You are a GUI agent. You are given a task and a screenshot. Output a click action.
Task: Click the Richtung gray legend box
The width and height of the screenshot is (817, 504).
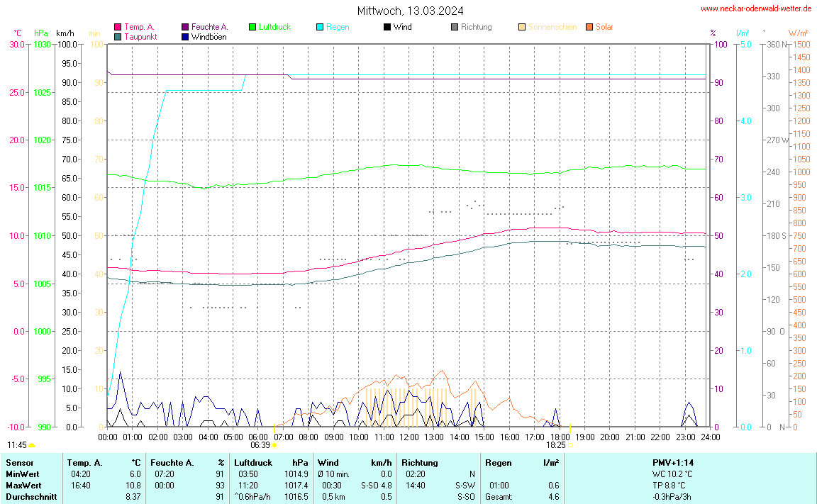(455, 27)
